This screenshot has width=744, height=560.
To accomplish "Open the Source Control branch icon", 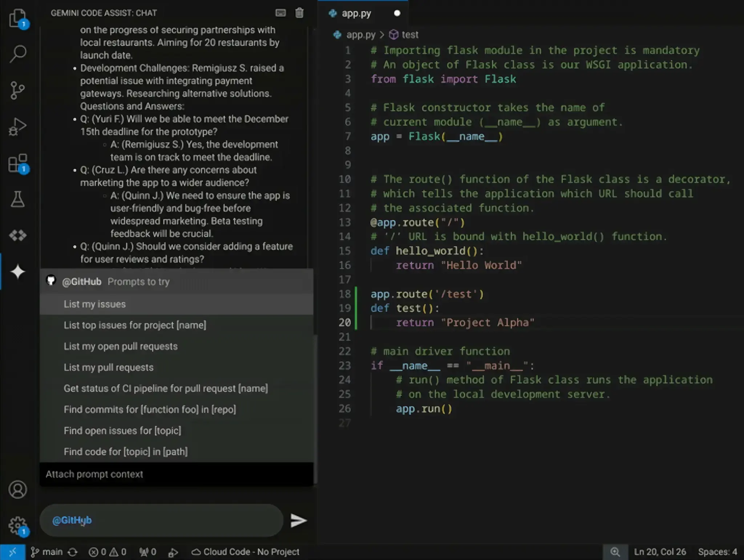I will (17, 90).
